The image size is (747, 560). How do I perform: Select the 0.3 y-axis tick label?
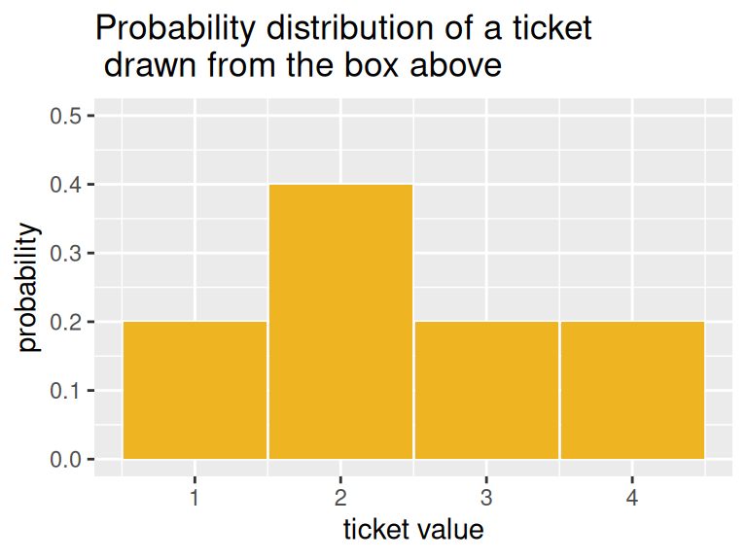[x=66, y=254]
